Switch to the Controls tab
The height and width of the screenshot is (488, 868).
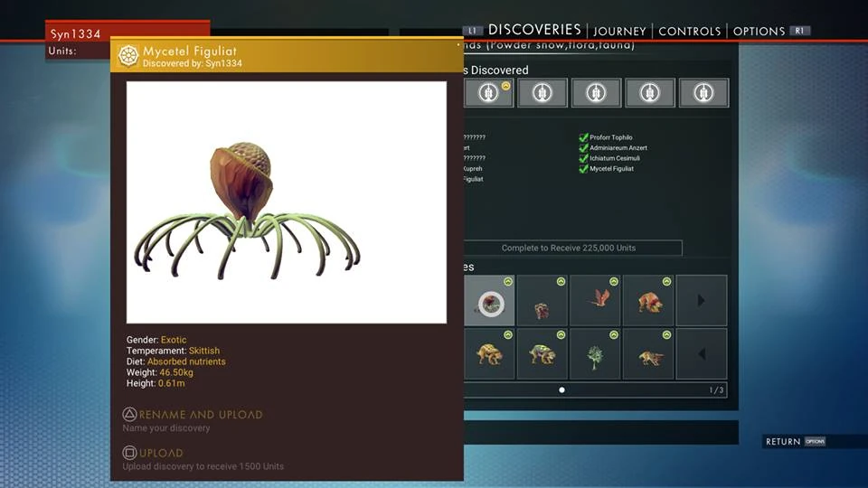[690, 31]
